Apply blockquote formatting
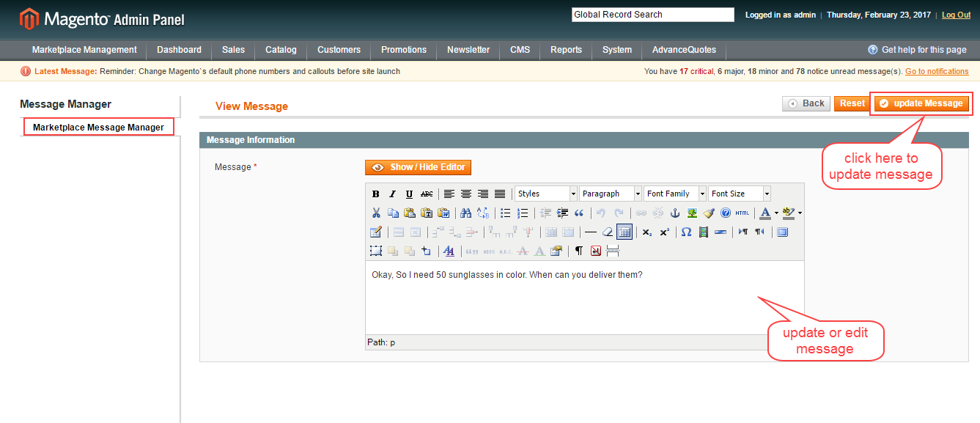Screen dimensions: 980x423 coord(579,213)
